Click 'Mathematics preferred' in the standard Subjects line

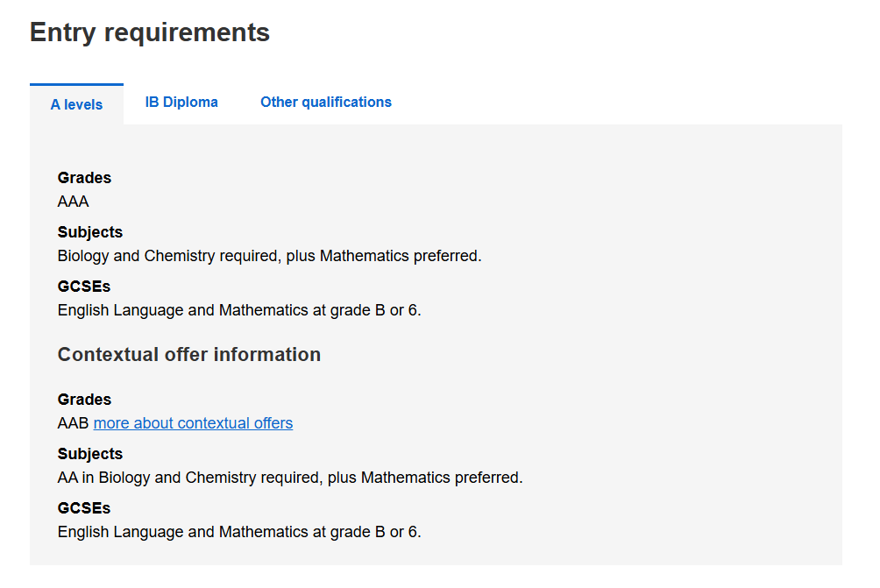tap(401, 256)
